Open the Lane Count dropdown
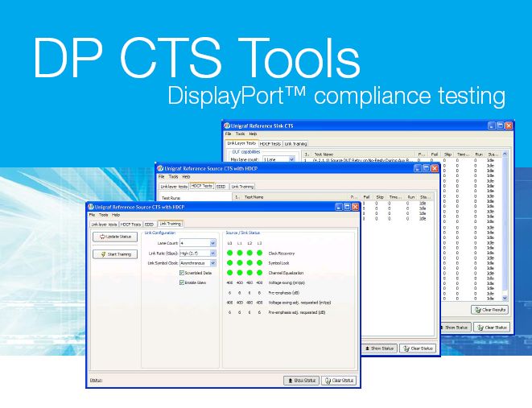 point(212,243)
